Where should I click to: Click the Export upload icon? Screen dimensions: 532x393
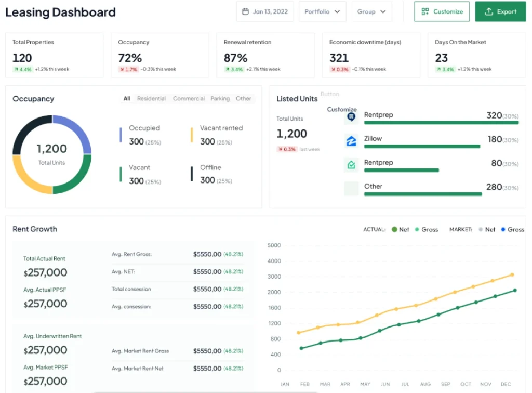(x=488, y=11)
